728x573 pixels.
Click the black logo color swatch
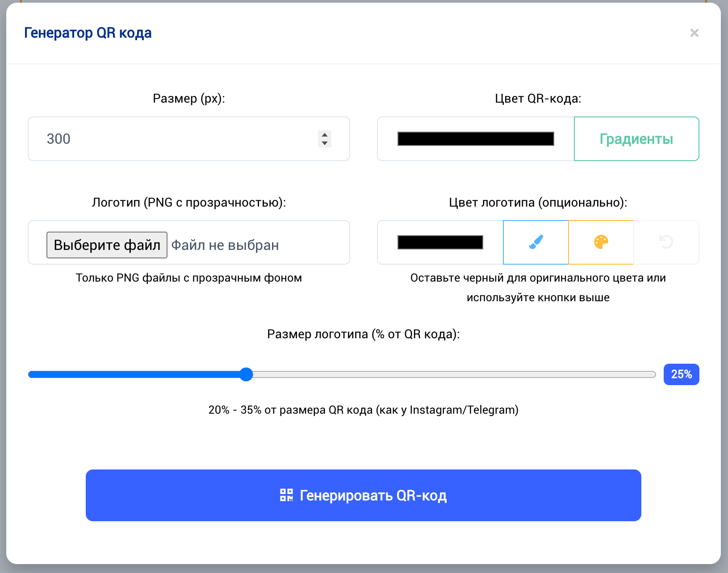(440, 242)
